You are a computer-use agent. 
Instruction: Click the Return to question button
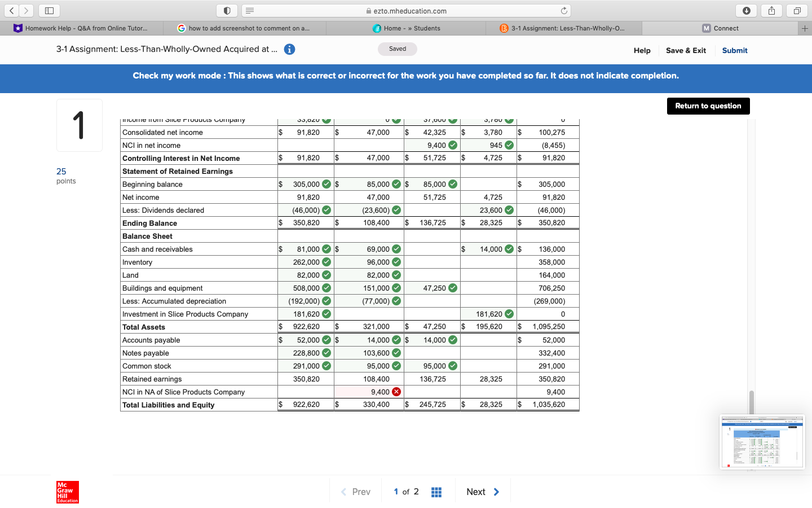pyautogui.click(x=708, y=106)
